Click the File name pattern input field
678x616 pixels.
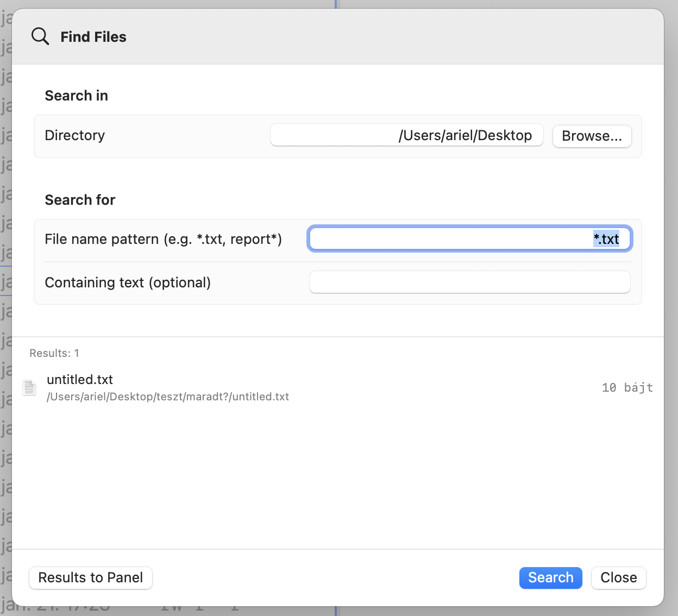(469, 239)
